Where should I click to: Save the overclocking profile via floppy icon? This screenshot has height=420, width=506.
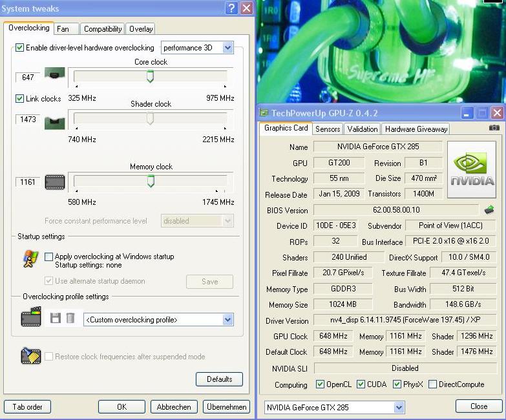pyautogui.click(x=56, y=319)
